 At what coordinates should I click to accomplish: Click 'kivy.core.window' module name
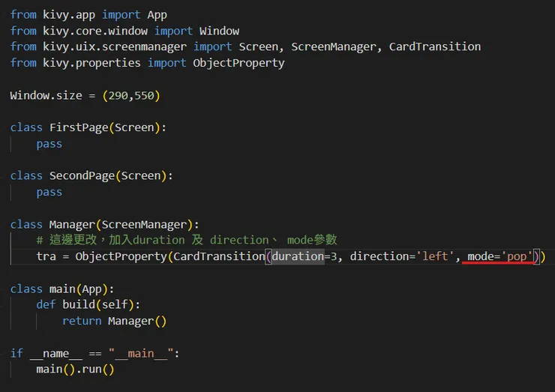coord(95,31)
